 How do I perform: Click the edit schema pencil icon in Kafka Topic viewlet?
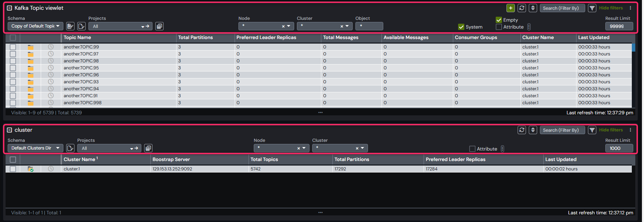[70, 26]
